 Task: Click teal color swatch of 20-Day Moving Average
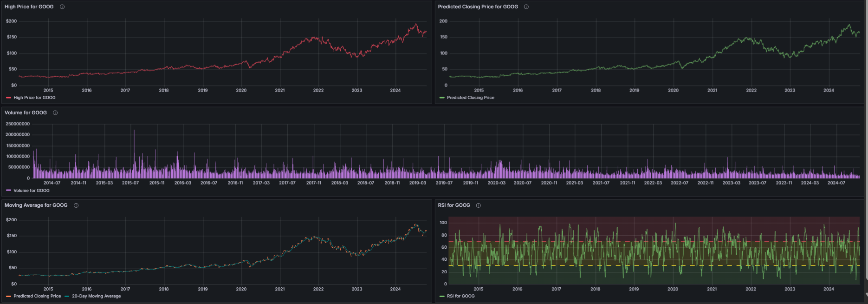point(67,296)
